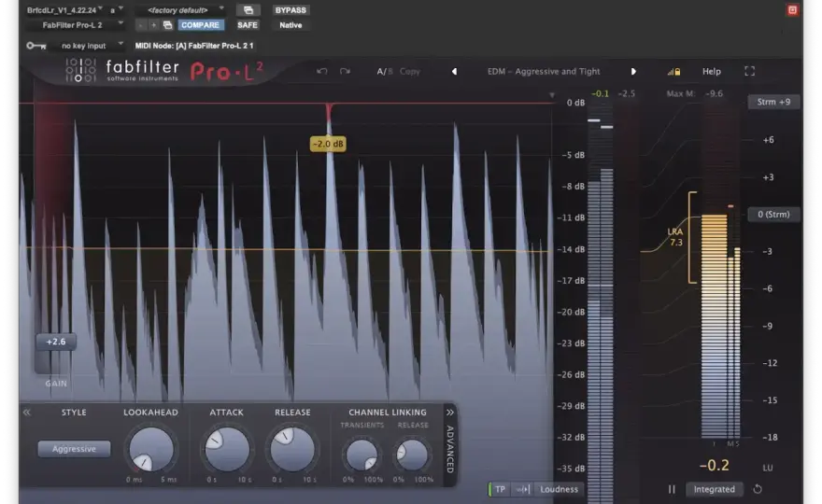Image resolution: width=822 pixels, height=504 pixels.
Task: Open the BrfcdLr_V1_4.22.24 track dropdown
Action: [64, 10]
